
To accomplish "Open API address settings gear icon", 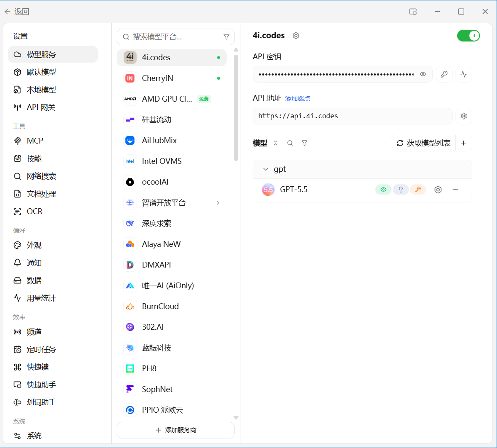I will [x=464, y=116].
